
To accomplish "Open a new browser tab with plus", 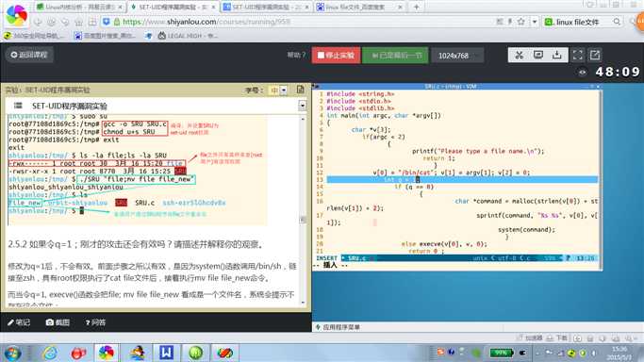I will (417, 7).
